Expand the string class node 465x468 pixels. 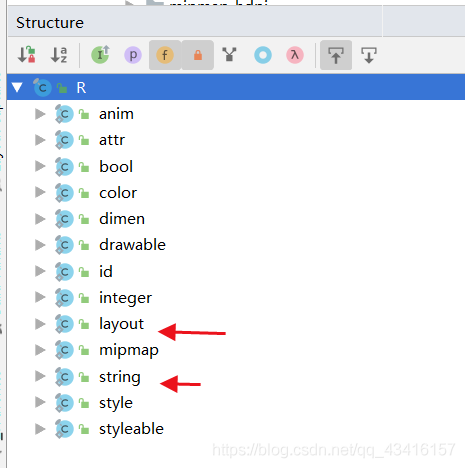[x=40, y=376]
